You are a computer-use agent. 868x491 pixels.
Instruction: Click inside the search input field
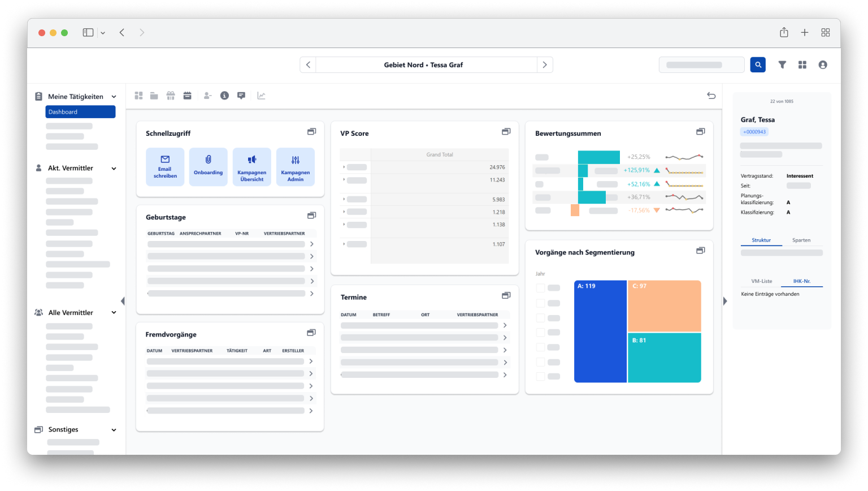[x=701, y=64]
